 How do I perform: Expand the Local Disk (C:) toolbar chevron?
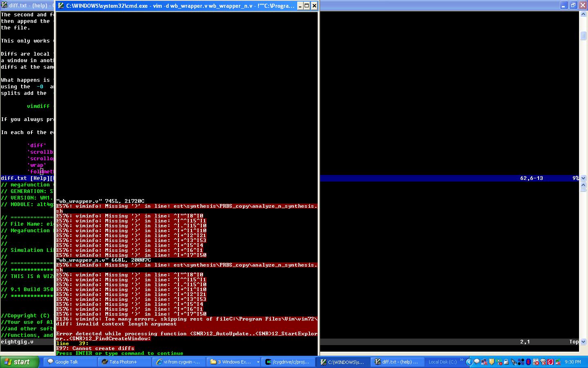462,361
